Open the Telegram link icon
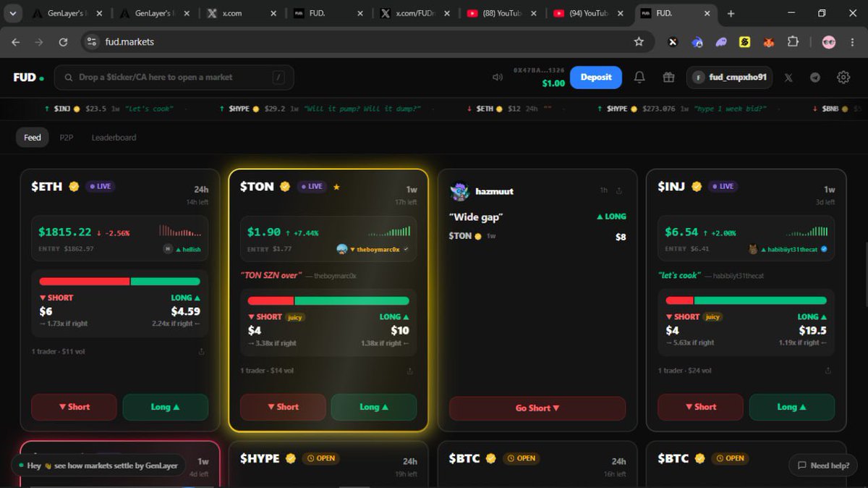The width and height of the screenshot is (868, 488). click(x=815, y=77)
